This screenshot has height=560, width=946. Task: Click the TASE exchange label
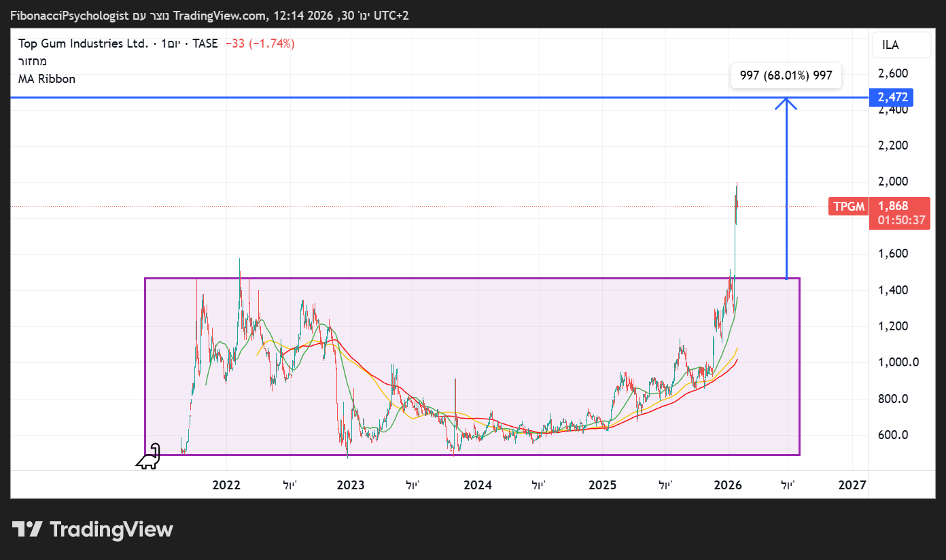pyautogui.click(x=205, y=43)
